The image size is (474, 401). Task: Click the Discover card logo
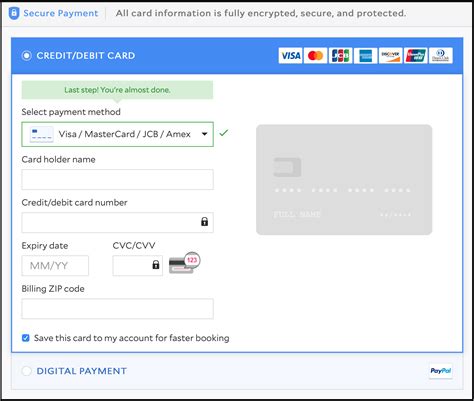pos(390,55)
